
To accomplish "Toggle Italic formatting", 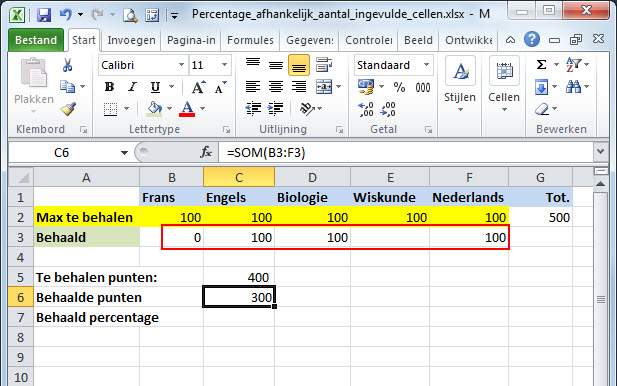I will click(x=132, y=87).
